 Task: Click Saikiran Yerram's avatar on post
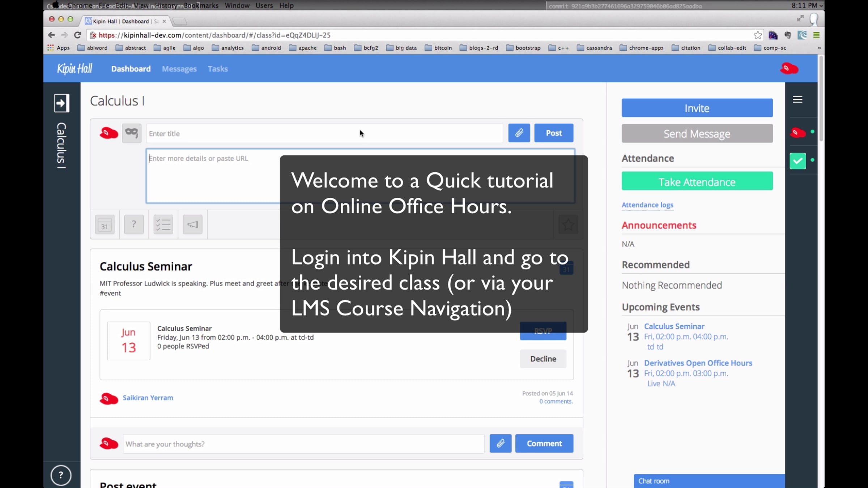pyautogui.click(x=109, y=398)
